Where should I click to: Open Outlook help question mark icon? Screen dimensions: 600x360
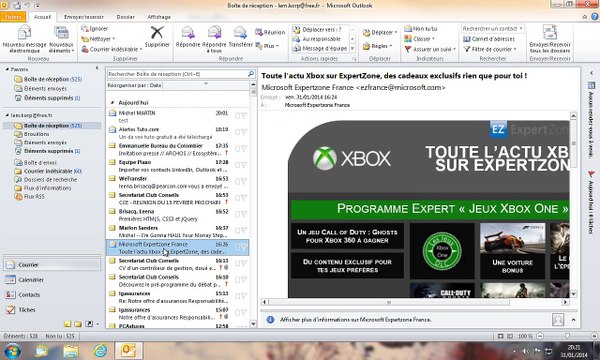click(595, 16)
